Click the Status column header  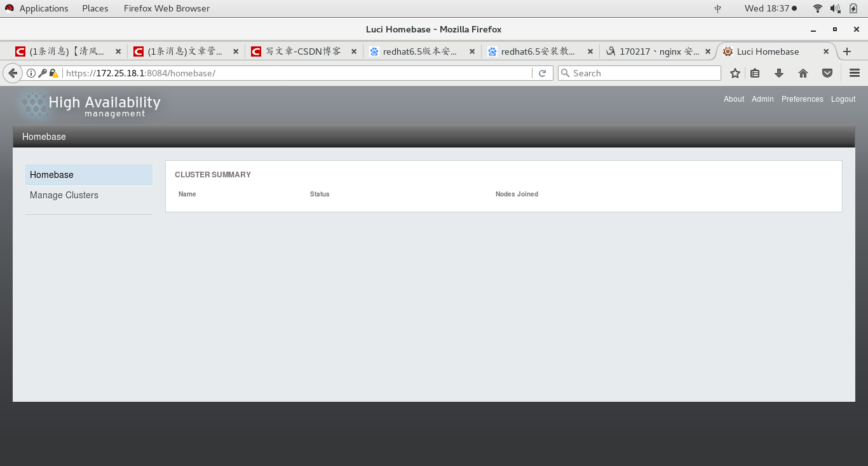(320, 194)
